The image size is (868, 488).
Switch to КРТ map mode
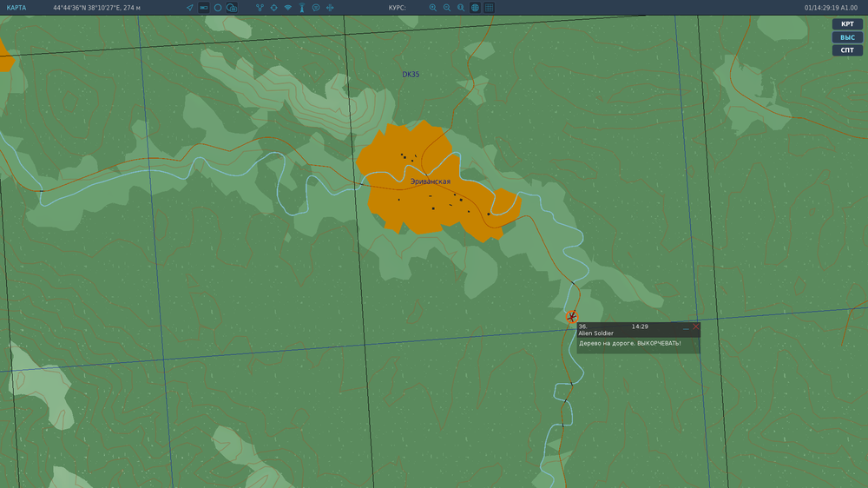click(x=847, y=23)
